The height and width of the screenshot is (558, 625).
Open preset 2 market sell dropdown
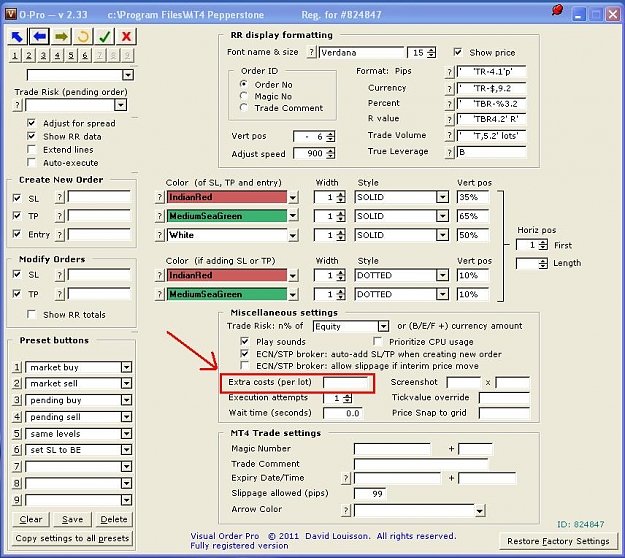[x=126, y=383]
